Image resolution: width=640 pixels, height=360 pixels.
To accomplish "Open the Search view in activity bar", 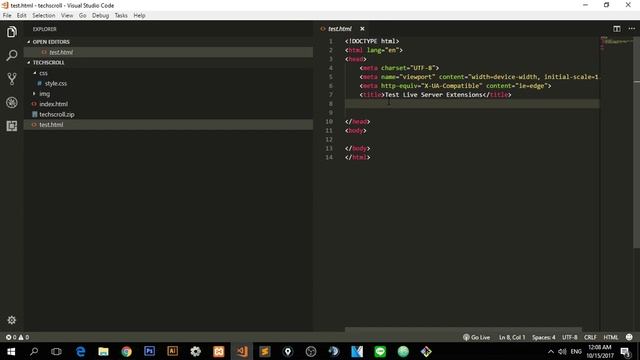I will pos(11,55).
